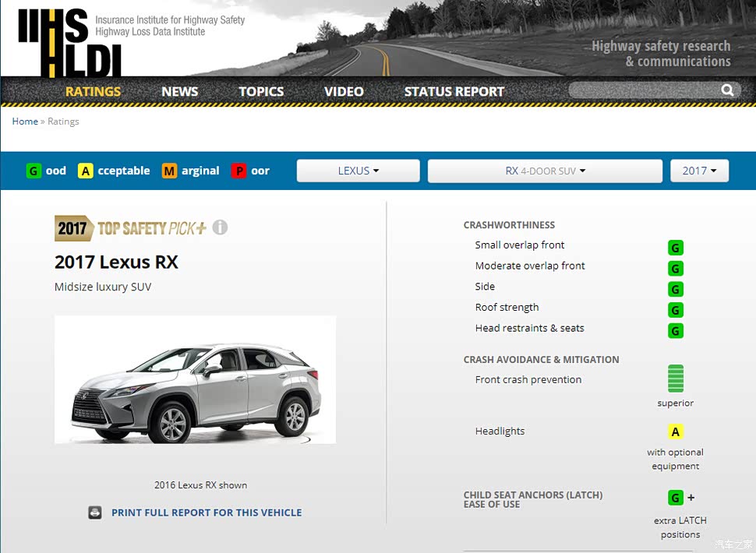This screenshot has height=553, width=756.
Task: Click the Small overlap front label
Action: (520, 245)
